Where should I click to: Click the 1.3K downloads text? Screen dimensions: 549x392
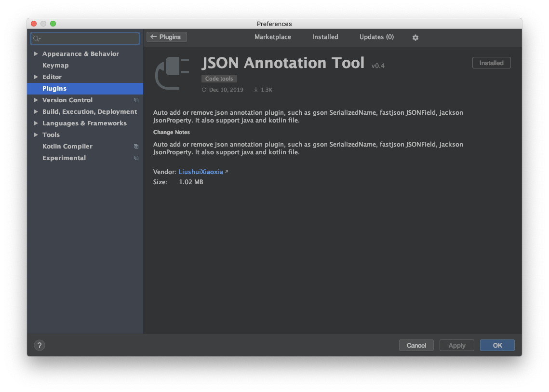coord(267,90)
